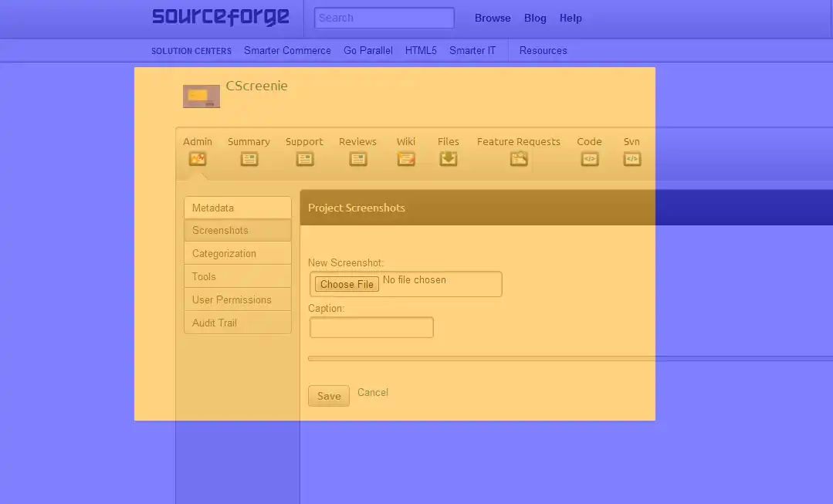Click the CScreenie project title

256,86
